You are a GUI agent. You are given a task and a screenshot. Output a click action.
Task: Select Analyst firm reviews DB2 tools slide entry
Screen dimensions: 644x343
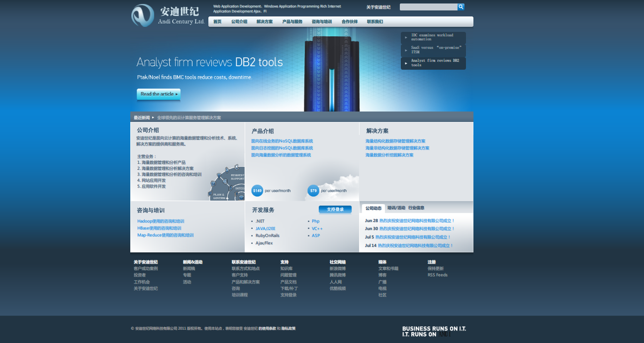point(433,63)
